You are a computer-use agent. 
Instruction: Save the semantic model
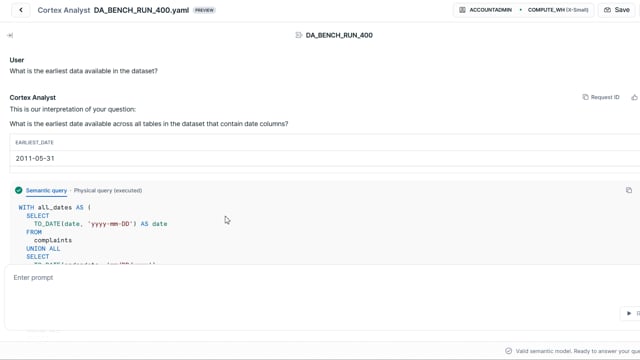click(x=616, y=10)
